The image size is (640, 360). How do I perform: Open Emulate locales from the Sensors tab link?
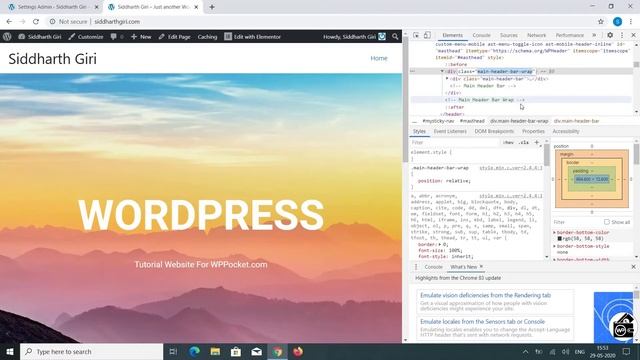tap(482, 322)
